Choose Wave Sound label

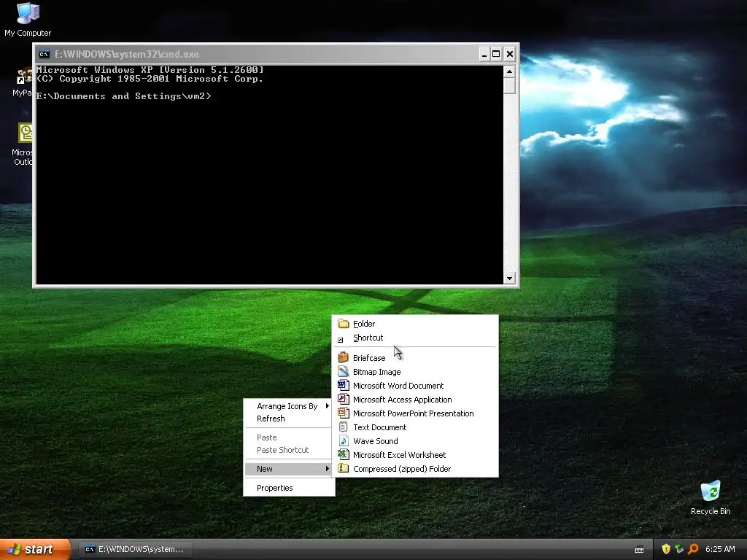pyautogui.click(x=376, y=441)
